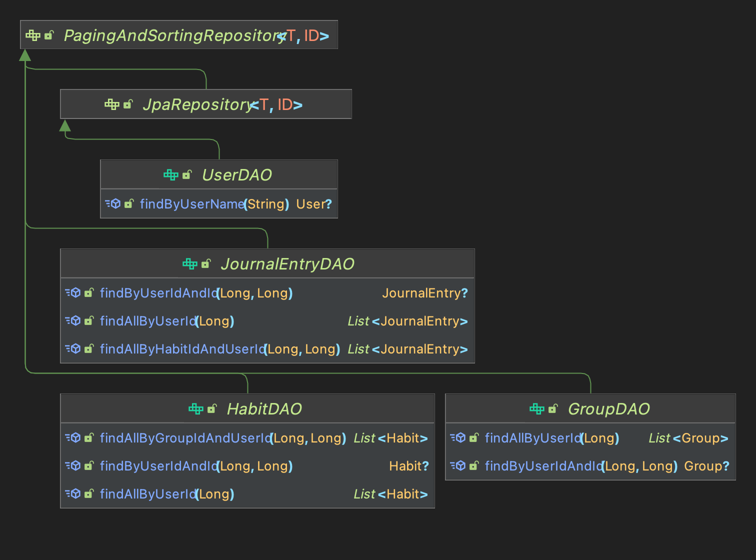
Task: Click List<Habit> return type of HabitDAO findAllByUserId
Action: 391,494
